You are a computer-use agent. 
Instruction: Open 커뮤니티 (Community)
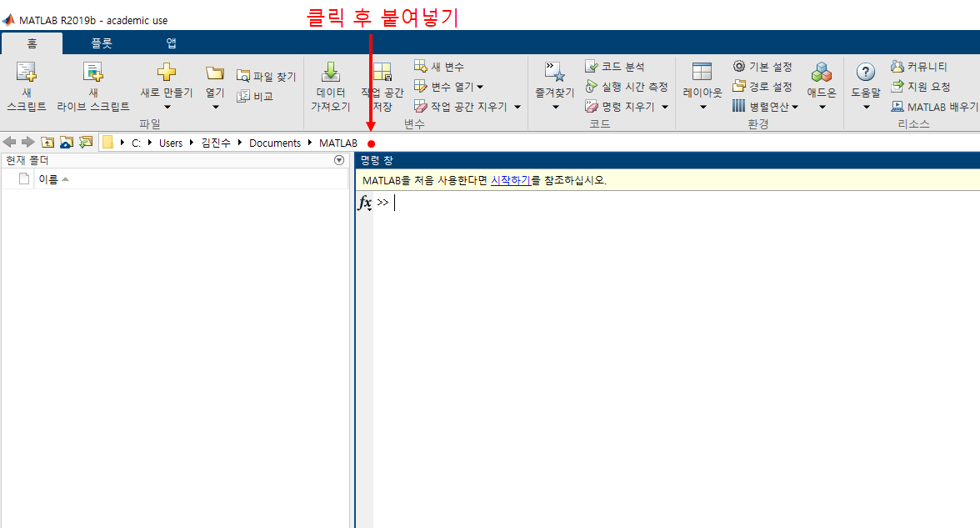(918, 67)
